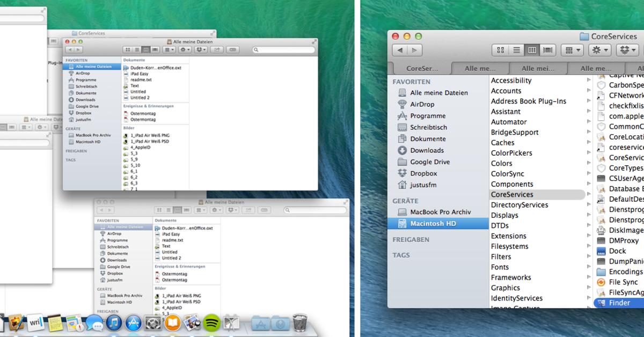This screenshot has height=337, width=644.
Task: Open Google Drive in the lower Alle meine Dateien window sidebar
Action: point(114,267)
